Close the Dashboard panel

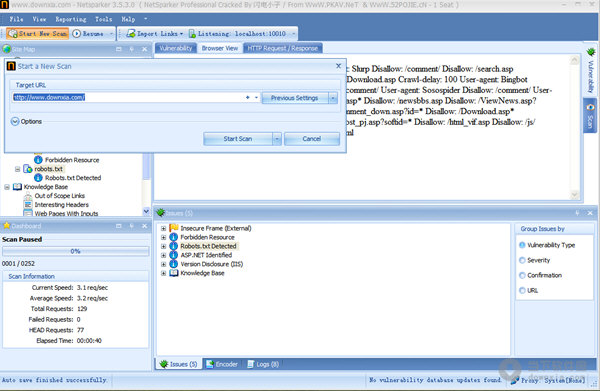click(x=145, y=226)
